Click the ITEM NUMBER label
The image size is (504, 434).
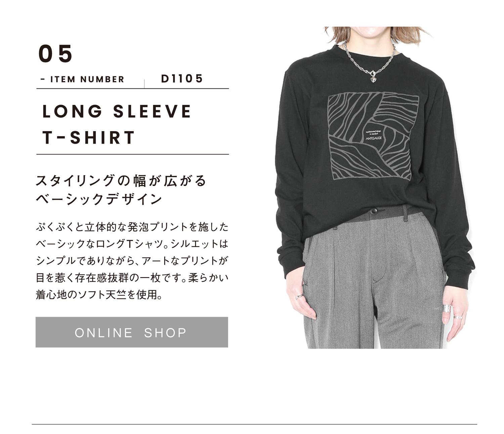point(82,79)
